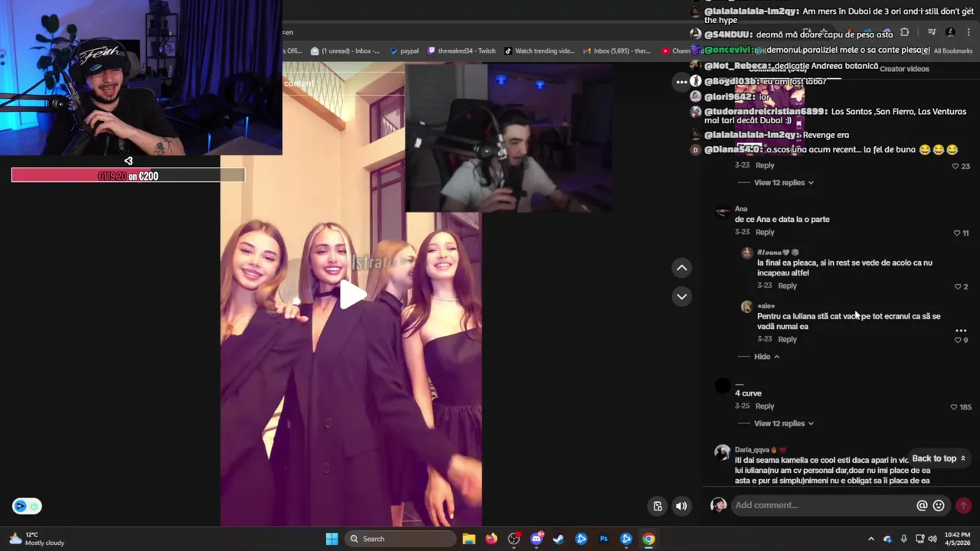Image resolution: width=980 pixels, height=551 pixels.
Task: Reply to the comment starting 'la final ea pleaca'
Action: click(x=787, y=285)
